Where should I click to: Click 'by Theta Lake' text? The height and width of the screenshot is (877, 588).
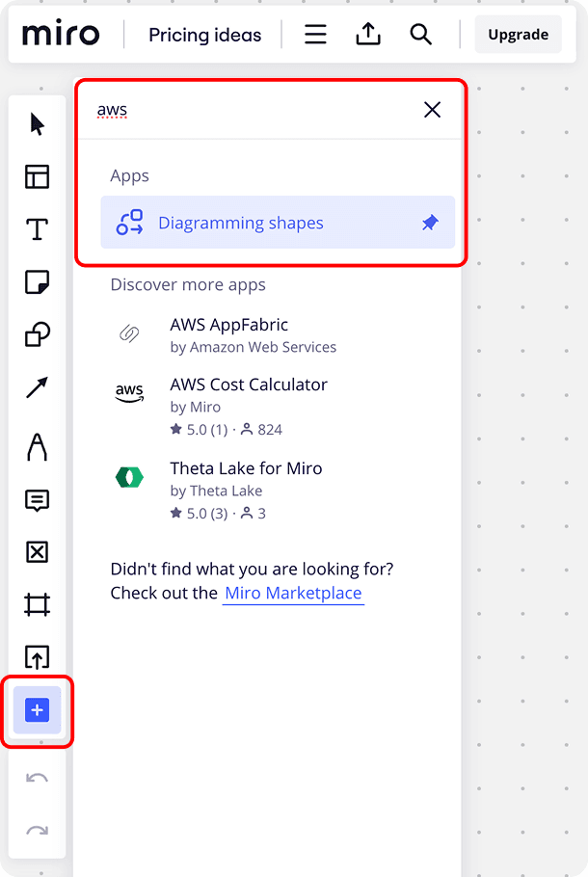[216, 492]
